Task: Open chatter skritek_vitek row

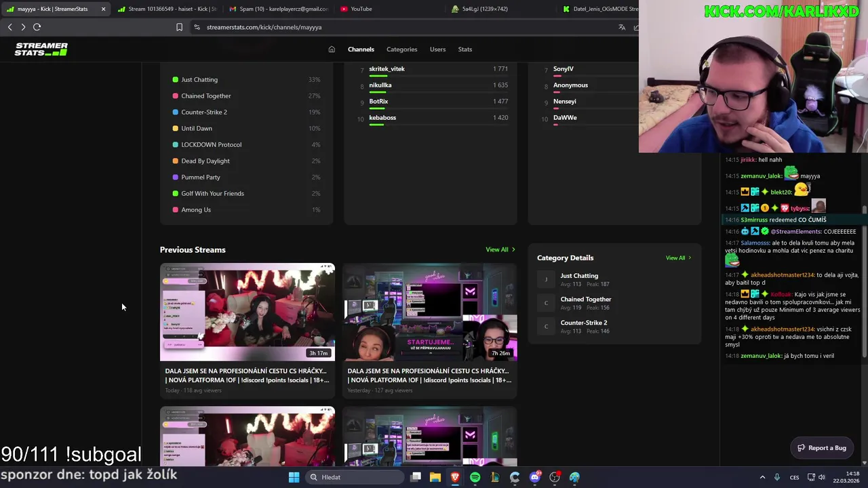Action: pos(431,69)
